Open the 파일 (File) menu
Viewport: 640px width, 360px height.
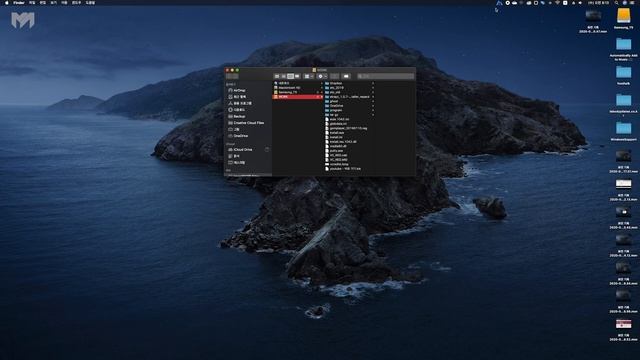coord(32,2)
